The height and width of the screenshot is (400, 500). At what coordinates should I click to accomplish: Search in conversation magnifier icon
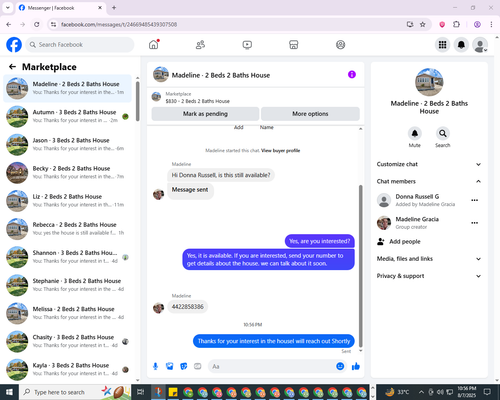(443, 133)
